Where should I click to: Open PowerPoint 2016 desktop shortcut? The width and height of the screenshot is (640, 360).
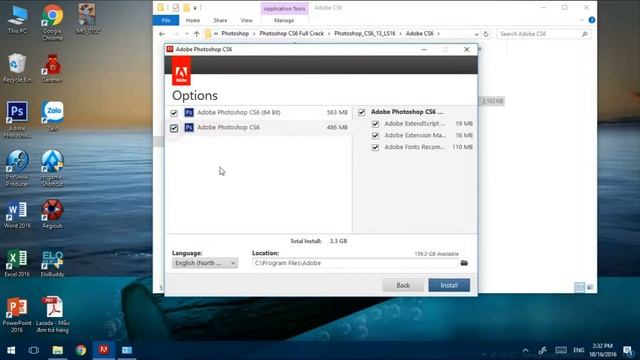(17, 315)
